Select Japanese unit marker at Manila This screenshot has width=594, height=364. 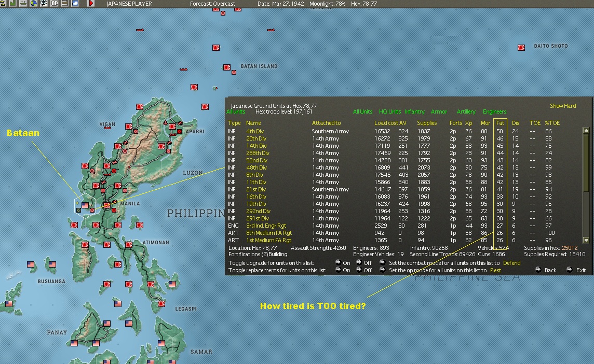coord(106,206)
